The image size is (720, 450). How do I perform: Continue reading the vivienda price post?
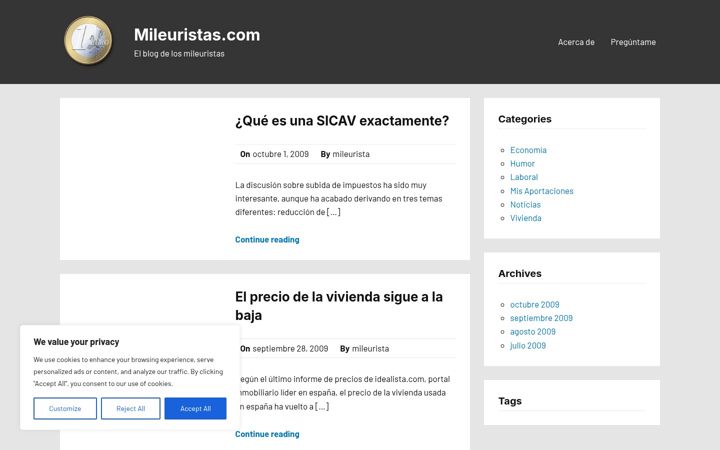[267, 434]
